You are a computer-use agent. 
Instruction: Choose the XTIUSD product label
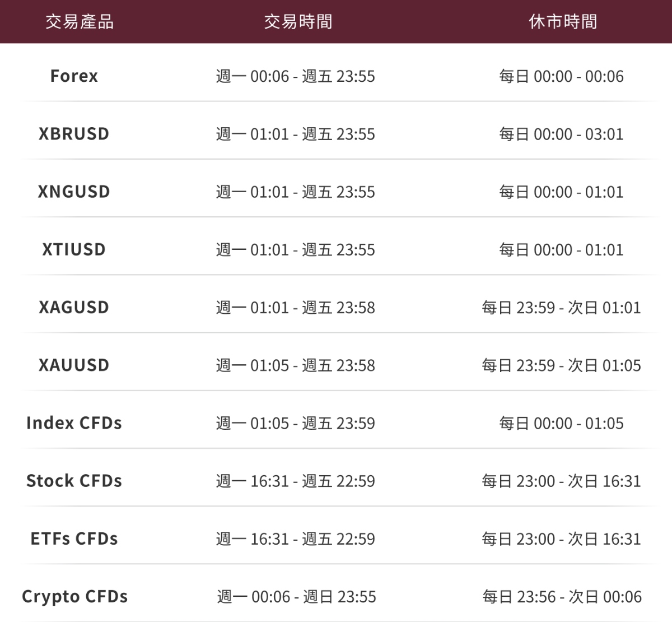point(74,249)
